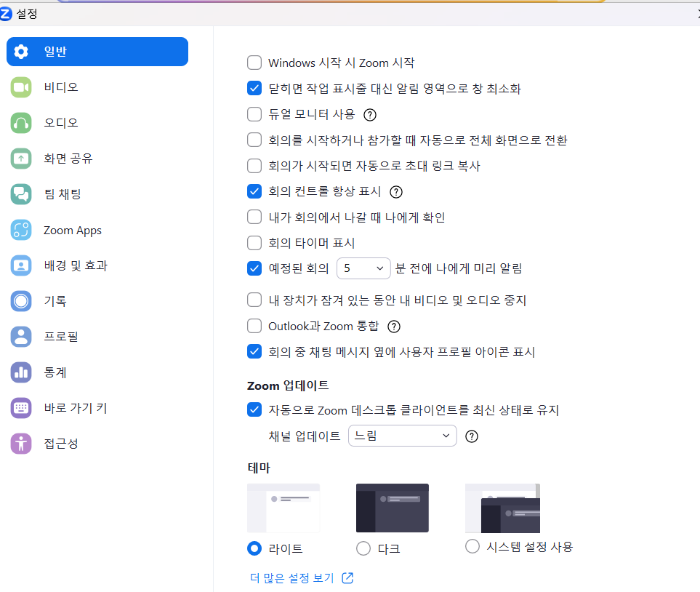Click the Video (비디오) camera icon in sidebar
This screenshot has height=592, width=700.
tap(21, 87)
